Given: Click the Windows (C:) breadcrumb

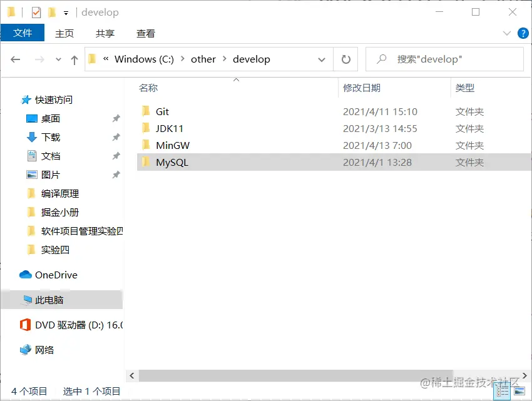Looking at the screenshot, I should [144, 59].
